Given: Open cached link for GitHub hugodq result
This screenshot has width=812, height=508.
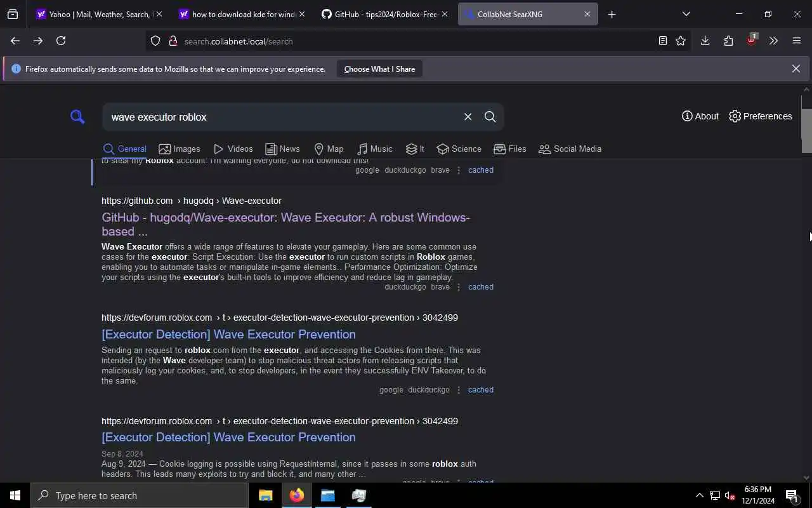Looking at the screenshot, I should point(481,287).
